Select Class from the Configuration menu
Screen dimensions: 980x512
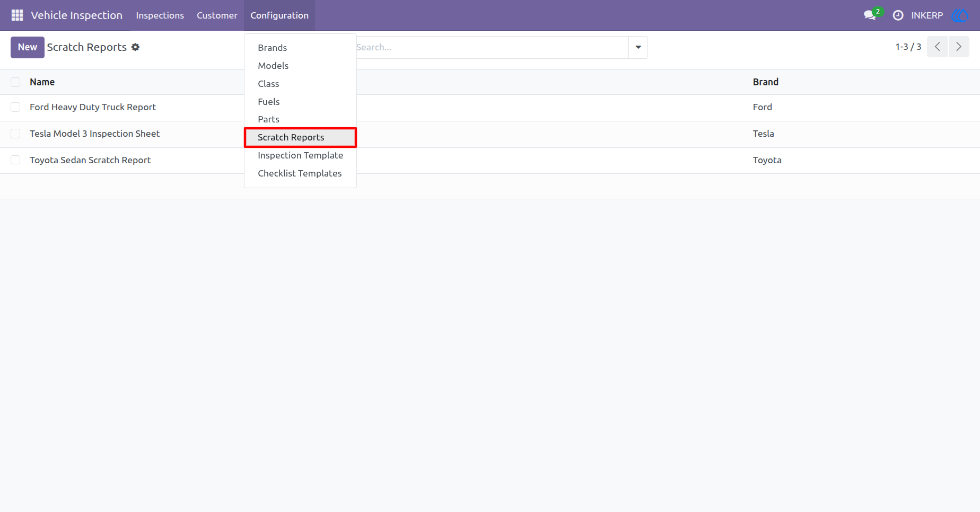tap(300, 84)
